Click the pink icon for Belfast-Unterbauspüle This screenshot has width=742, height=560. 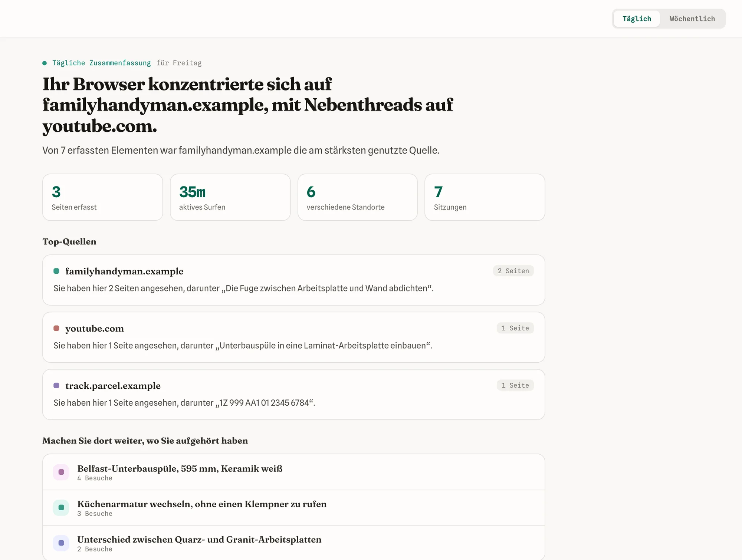[x=61, y=472]
